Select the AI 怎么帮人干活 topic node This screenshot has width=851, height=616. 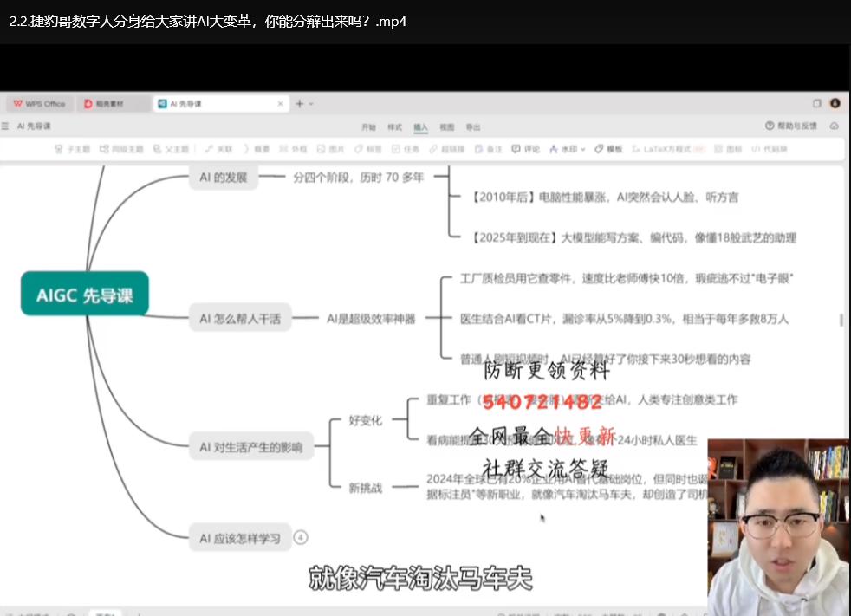coord(240,319)
